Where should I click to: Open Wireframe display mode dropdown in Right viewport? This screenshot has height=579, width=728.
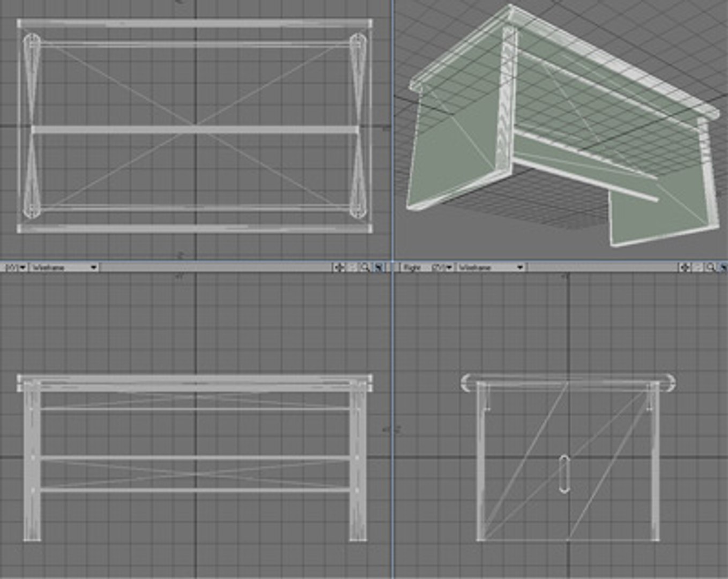click(491, 267)
